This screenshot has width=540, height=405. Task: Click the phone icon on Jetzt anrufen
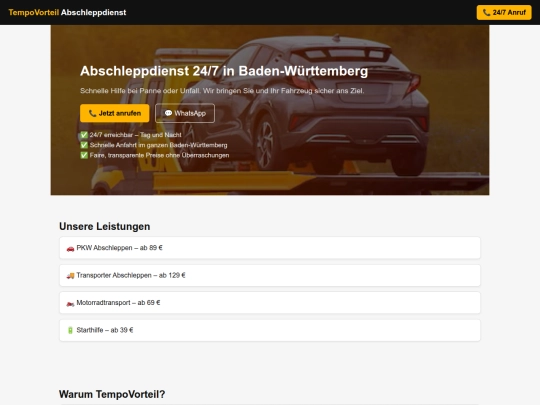92,113
